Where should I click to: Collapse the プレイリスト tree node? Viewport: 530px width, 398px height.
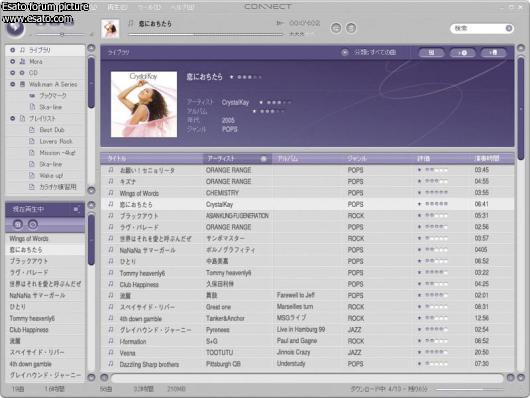pos(13,118)
